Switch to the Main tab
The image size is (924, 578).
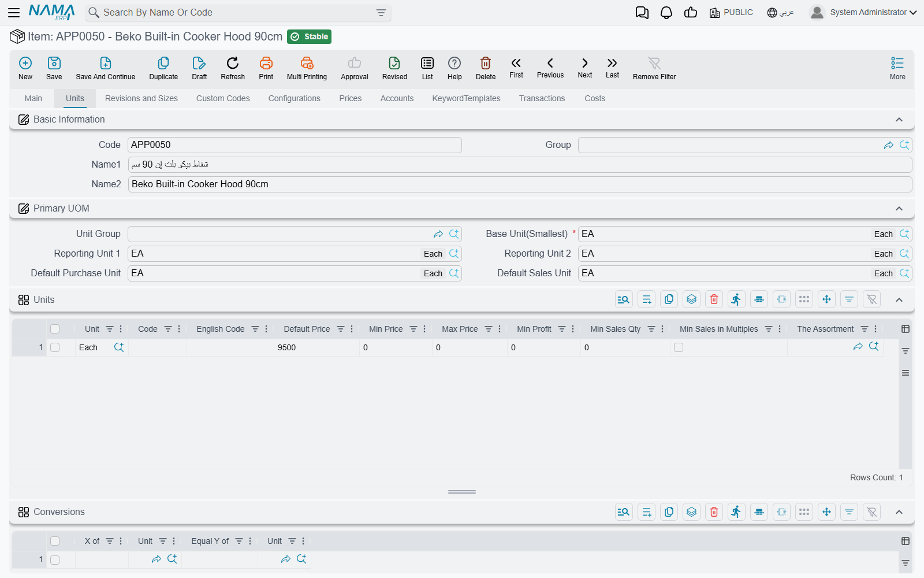(x=33, y=98)
